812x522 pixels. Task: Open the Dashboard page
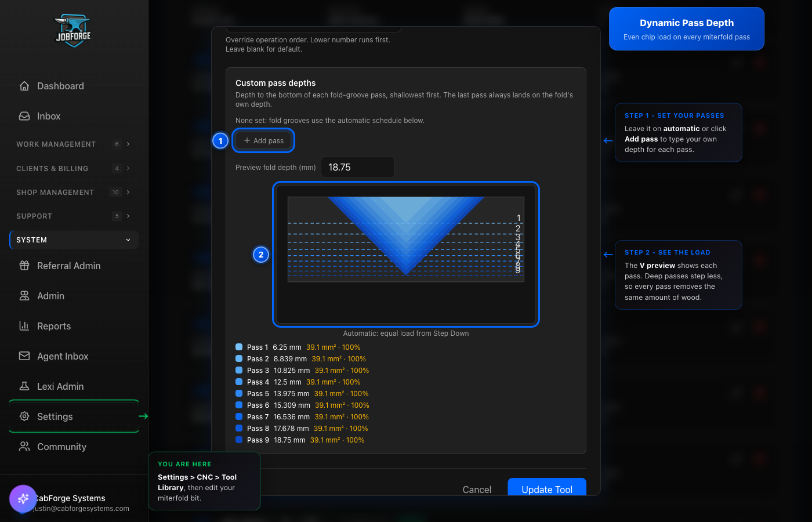click(x=74, y=86)
